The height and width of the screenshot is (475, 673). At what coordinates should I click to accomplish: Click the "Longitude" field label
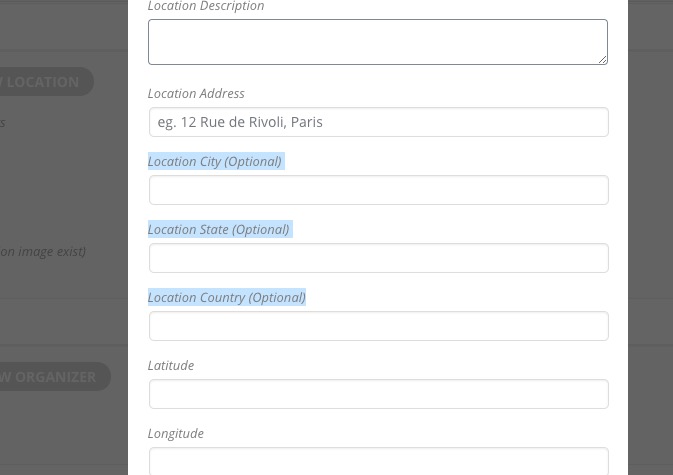[176, 434]
